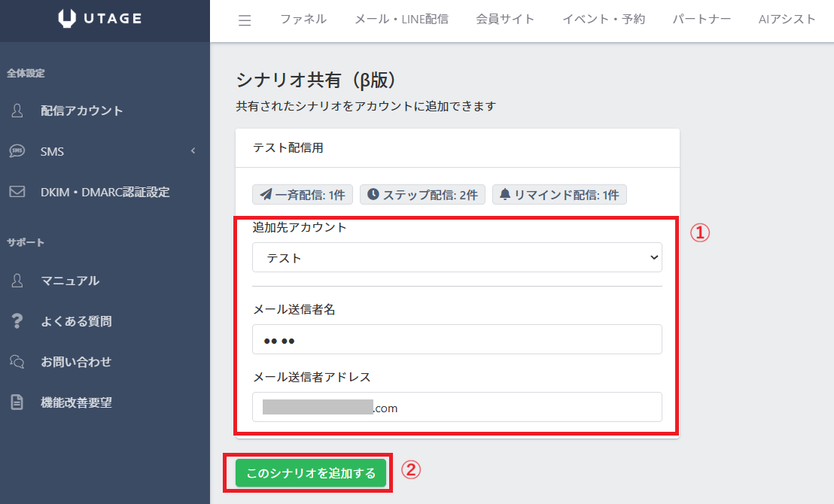The width and height of the screenshot is (834, 504).
Task: Click the マニュアル sidebar icon
Action: [x=17, y=281]
